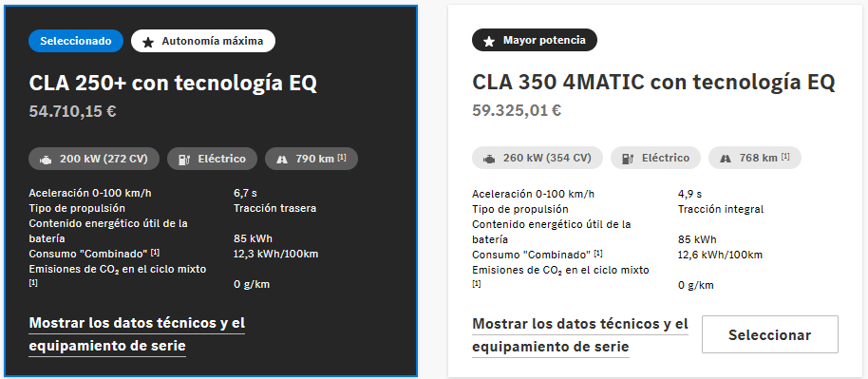Screen dimensions: 868x379
Task: Click footnote [1] next to 790 km
Action: 342,158
